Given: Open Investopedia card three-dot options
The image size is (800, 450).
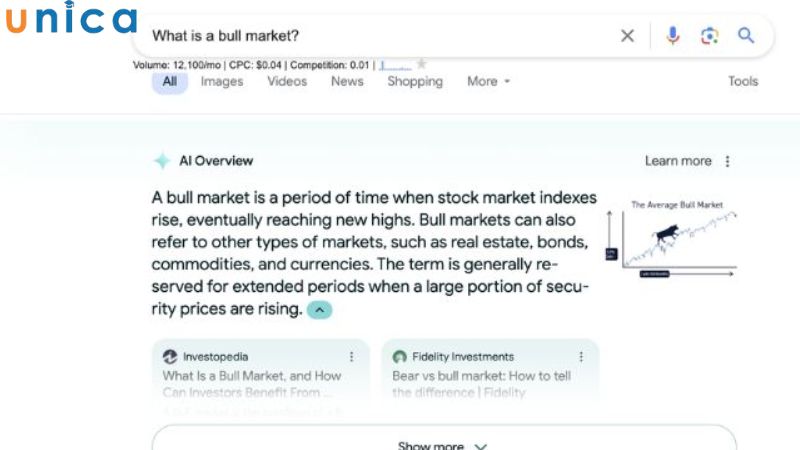Looking at the screenshot, I should pos(351,356).
